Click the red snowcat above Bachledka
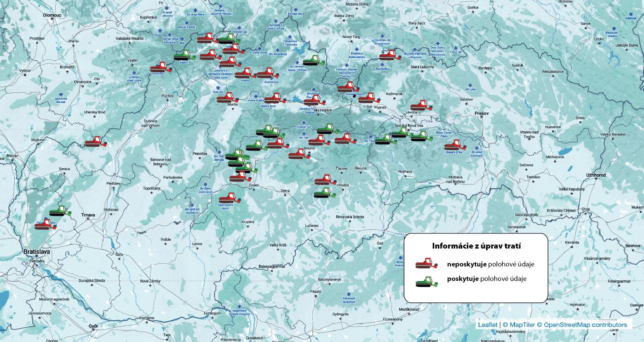Viewport: 644px width, 342px height. click(x=390, y=55)
